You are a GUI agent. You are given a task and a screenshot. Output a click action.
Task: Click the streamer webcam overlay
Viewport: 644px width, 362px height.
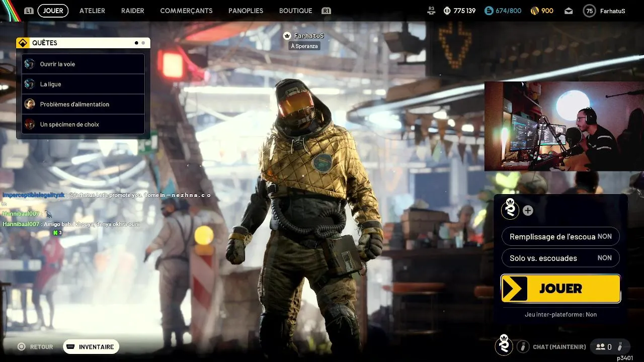tap(564, 126)
